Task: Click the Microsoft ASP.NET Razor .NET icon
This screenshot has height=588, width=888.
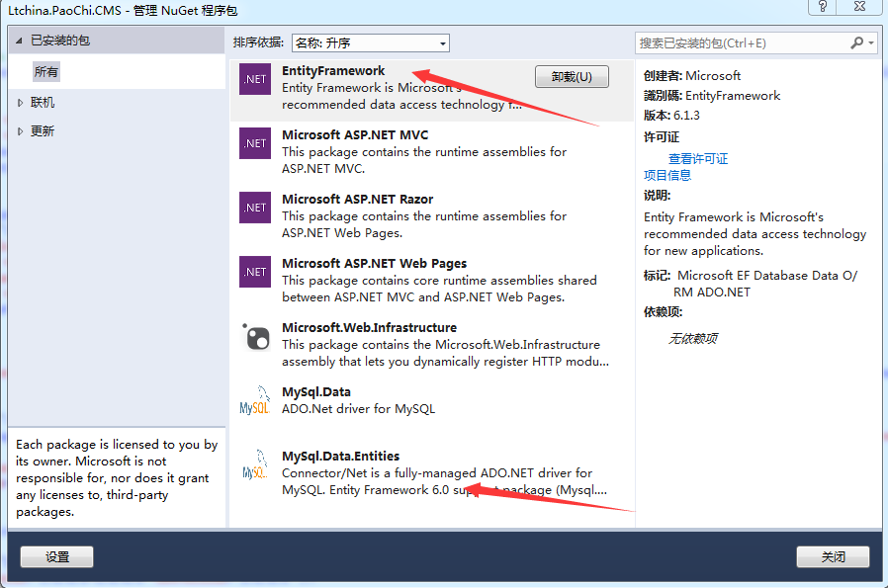Action: (255, 208)
